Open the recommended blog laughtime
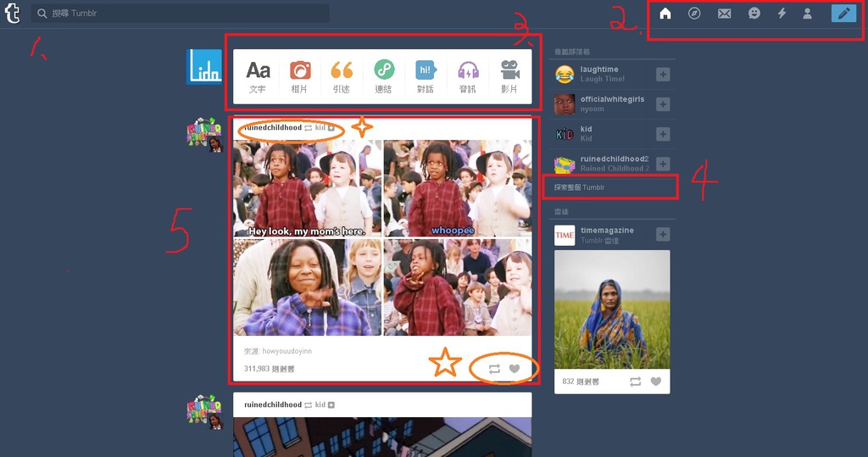The height and width of the screenshot is (457, 868). click(x=599, y=70)
